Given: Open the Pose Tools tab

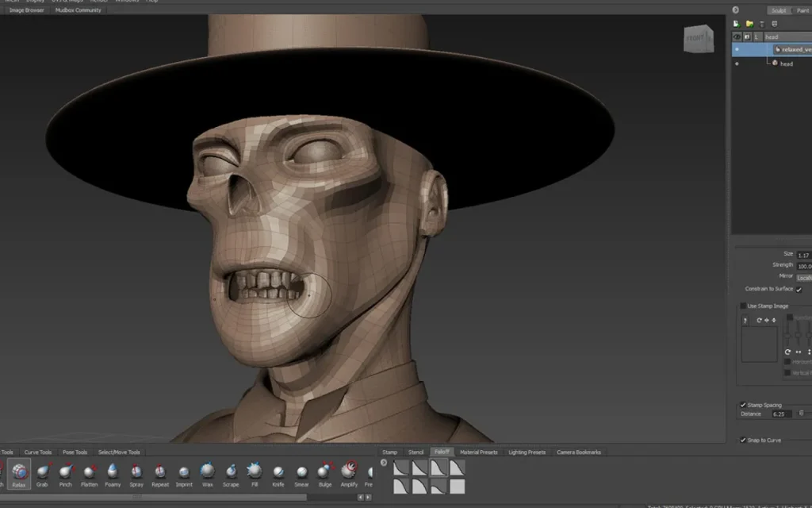Looking at the screenshot, I should pyautogui.click(x=75, y=452).
